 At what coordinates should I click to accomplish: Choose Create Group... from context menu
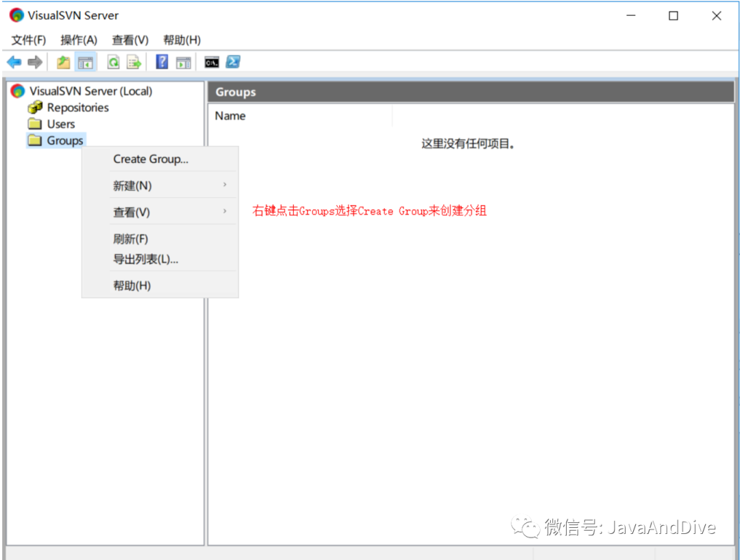coord(160,159)
